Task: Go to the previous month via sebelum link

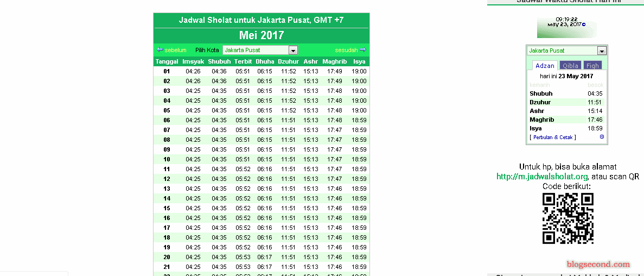Action: pyautogui.click(x=175, y=50)
